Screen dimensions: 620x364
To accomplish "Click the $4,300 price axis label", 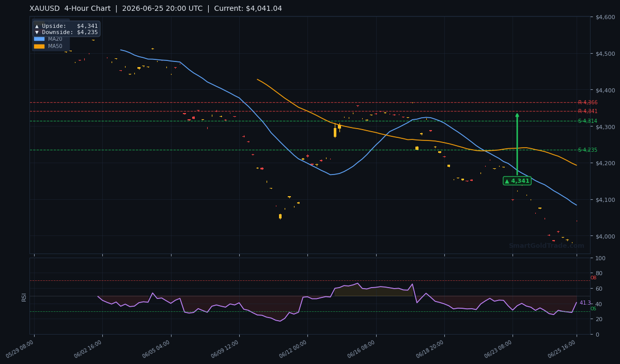I will tap(605, 126).
